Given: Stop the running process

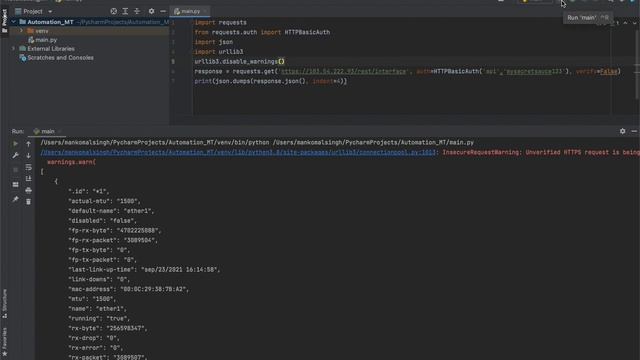Looking at the screenshot, I should click(16, 169).
